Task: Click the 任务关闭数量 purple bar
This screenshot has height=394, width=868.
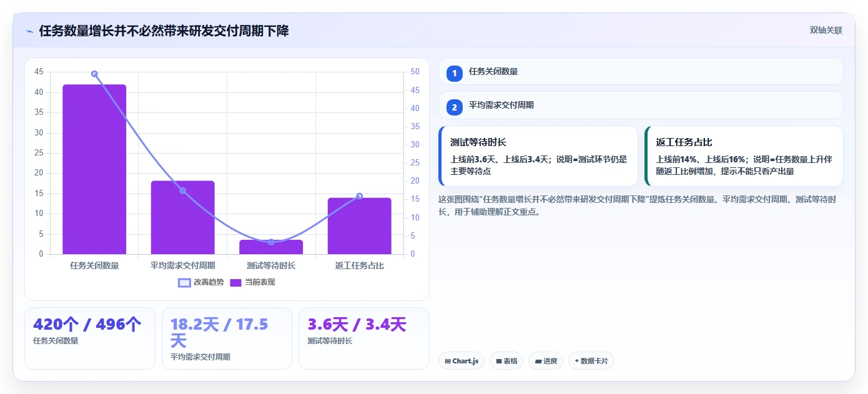Action: pos(94,169)
